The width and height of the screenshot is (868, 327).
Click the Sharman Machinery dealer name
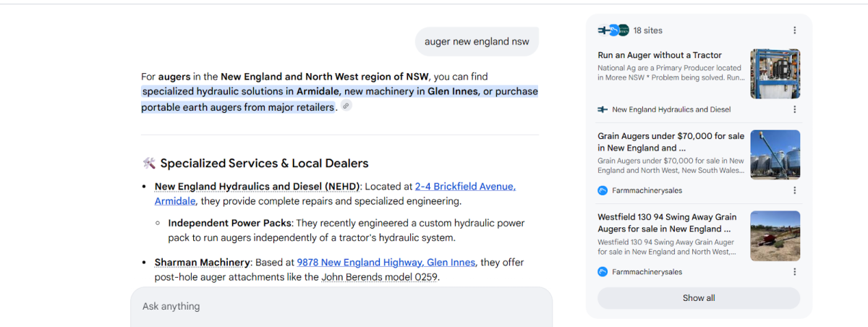click(202, 263)
